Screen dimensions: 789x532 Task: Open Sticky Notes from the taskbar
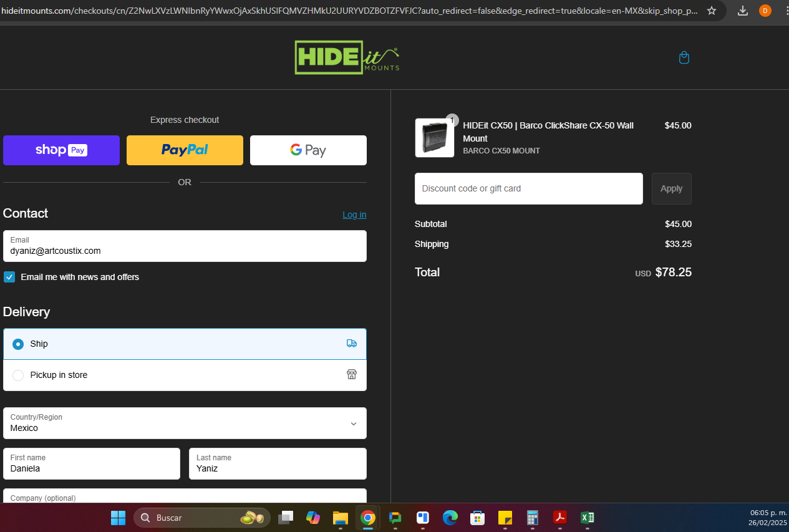pyautogui.click(x=505, y=518)
